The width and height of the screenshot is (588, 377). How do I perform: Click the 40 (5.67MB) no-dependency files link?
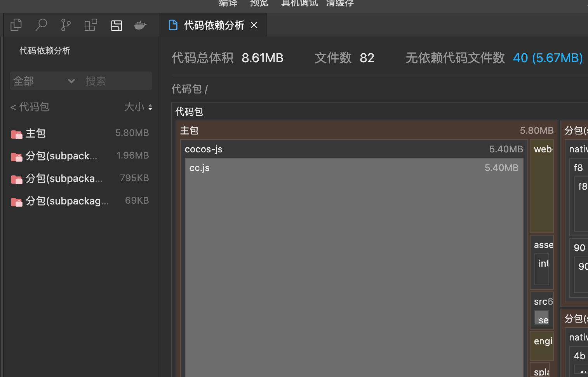tap(548, 58)
